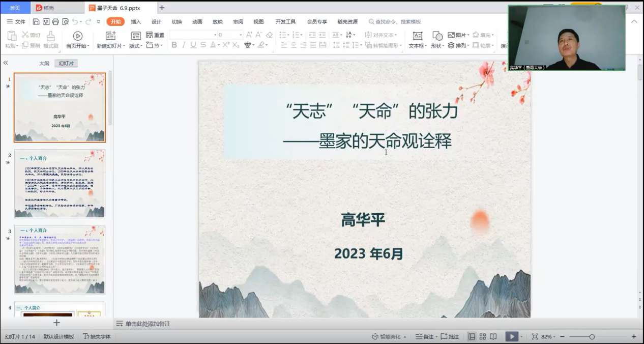Switch to the Outline (大纲) pane tab
The height and width of the screenshot is (344, 644).
coord(44,64)
